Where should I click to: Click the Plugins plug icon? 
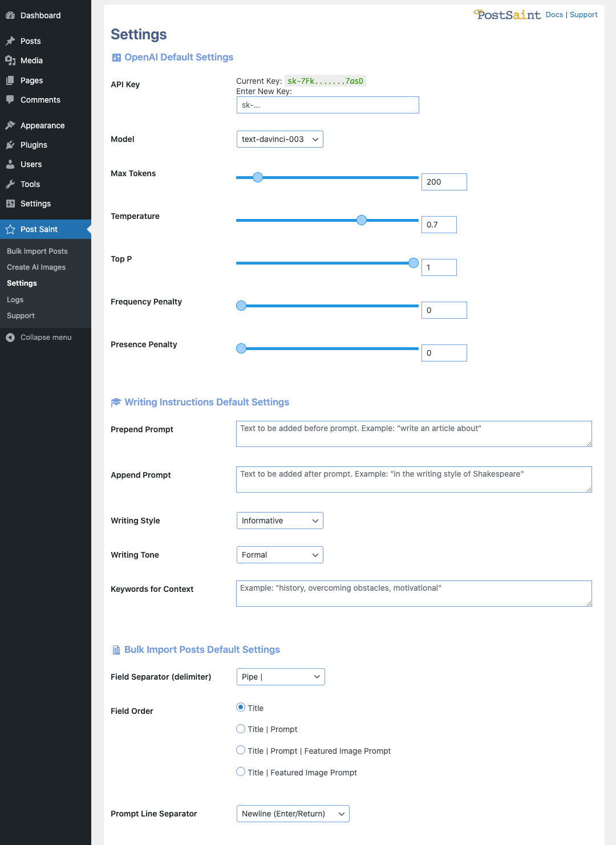(10, 145)
